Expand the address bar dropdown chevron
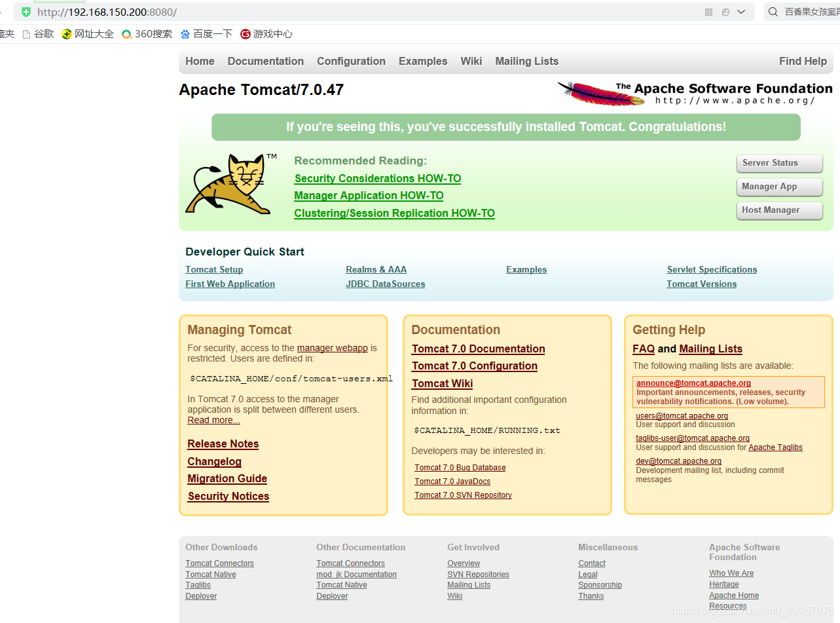This screenshot has height=623, width=840. 741,12
